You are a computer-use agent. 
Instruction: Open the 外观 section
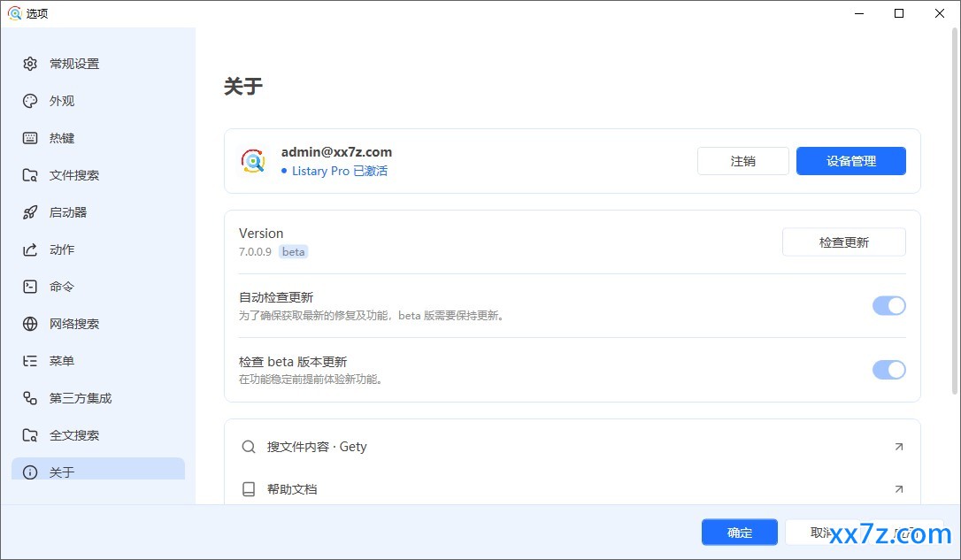[x=98, y=101]
